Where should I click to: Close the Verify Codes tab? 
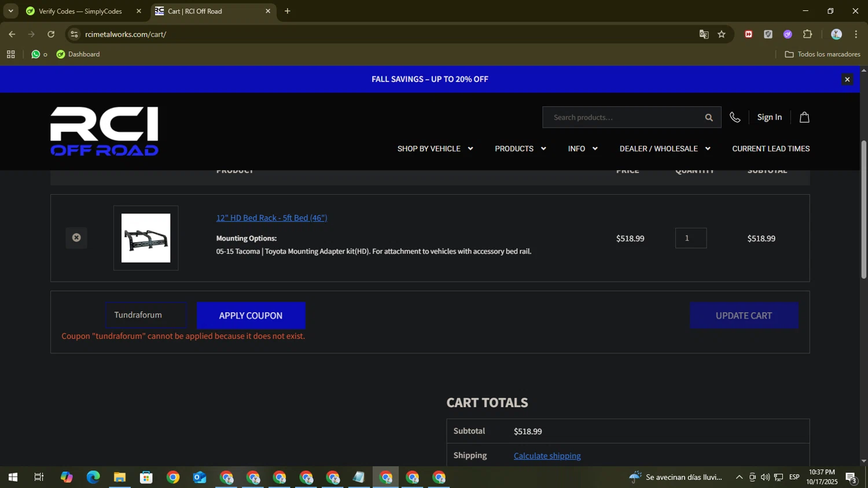[139, 11]
